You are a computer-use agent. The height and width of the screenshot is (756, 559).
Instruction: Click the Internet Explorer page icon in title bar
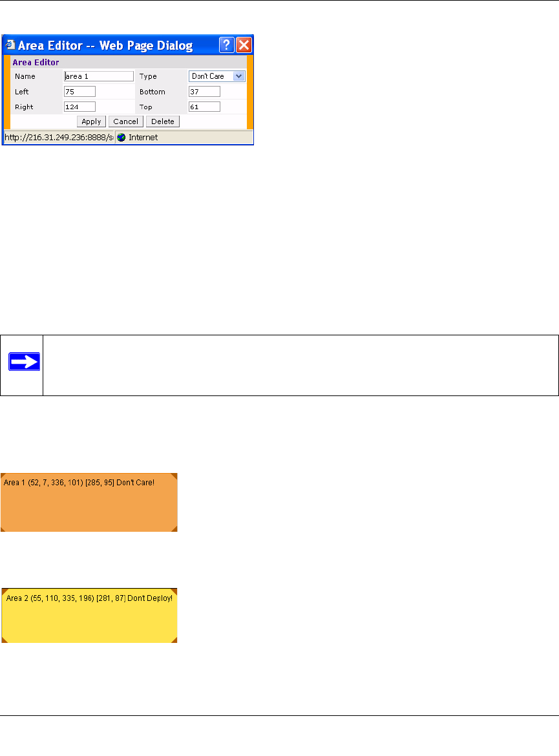click(10, 45)
